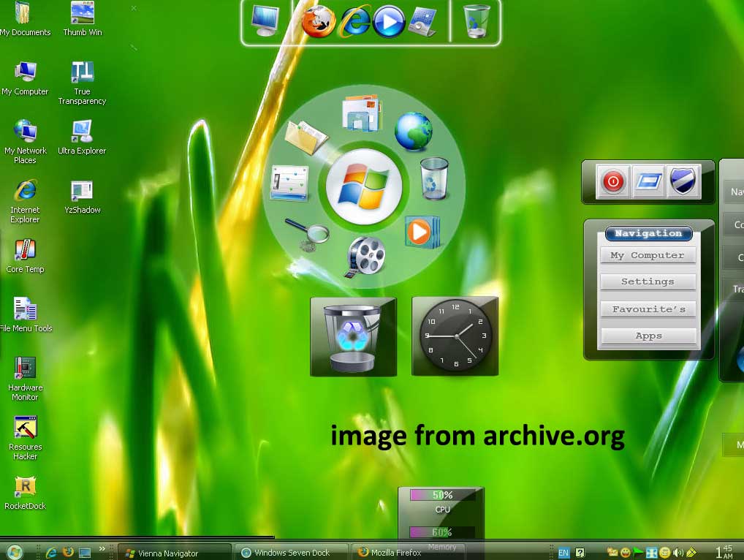Open the Recycle Bin at the dock's right end
The width and height of the screenshot is (744, 560).
(477, 21)
